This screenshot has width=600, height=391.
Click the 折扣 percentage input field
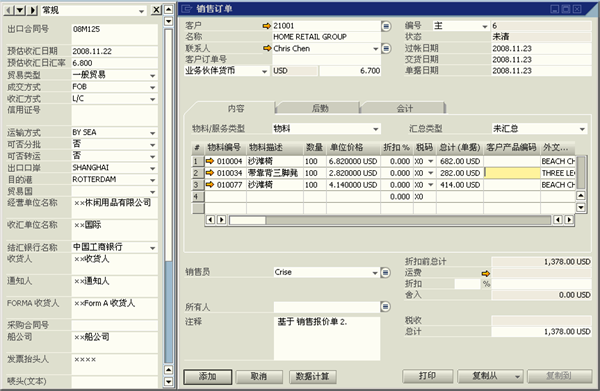pos(467,283)
